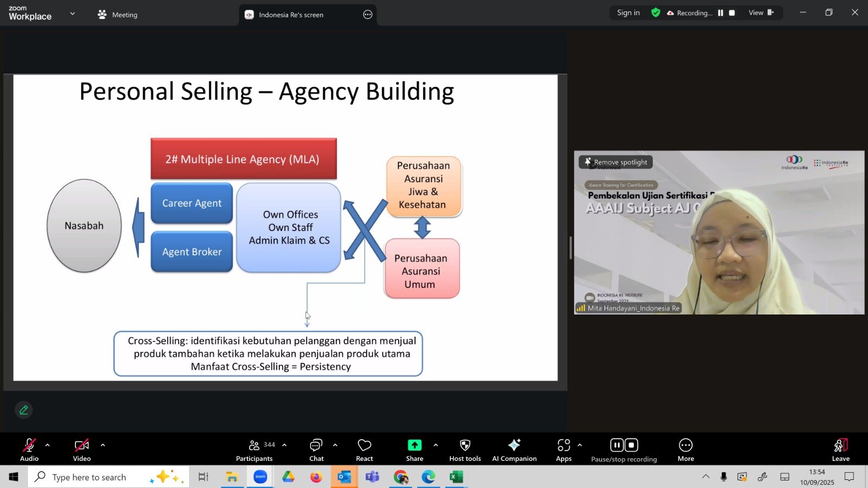868x488 pixels.
Task: Click the Sign in button
Action: click(628, 12)
